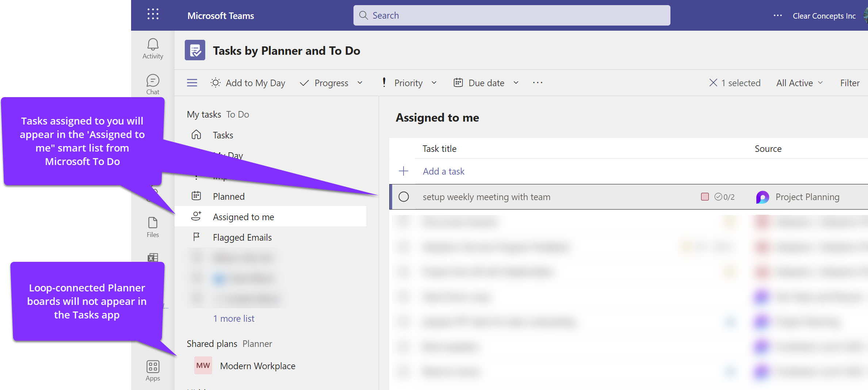The width and height of the screenshot is (868, 390).
Task: Click the Tasks by Planner app logo
Action: click(195, 50)
